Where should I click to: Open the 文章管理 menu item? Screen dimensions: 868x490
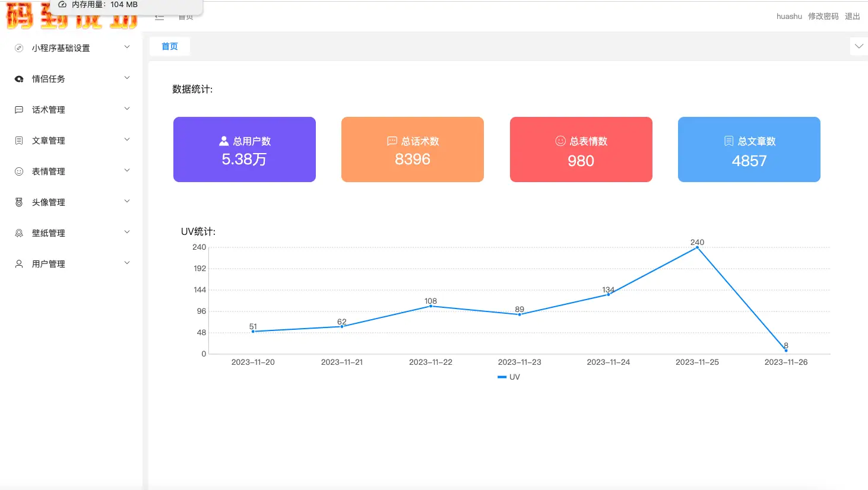tap(49, 141)
